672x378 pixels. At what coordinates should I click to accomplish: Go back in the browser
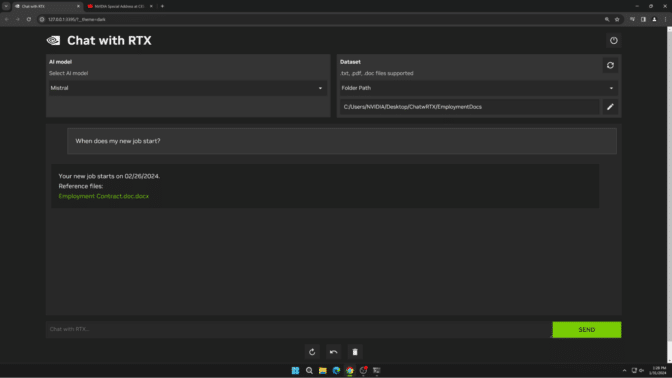[6, 19]
